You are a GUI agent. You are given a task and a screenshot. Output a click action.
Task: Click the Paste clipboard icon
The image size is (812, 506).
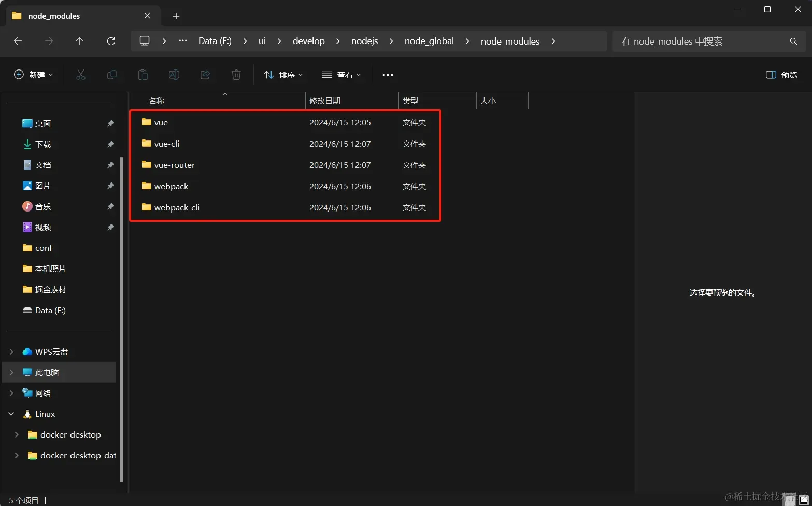143,75
